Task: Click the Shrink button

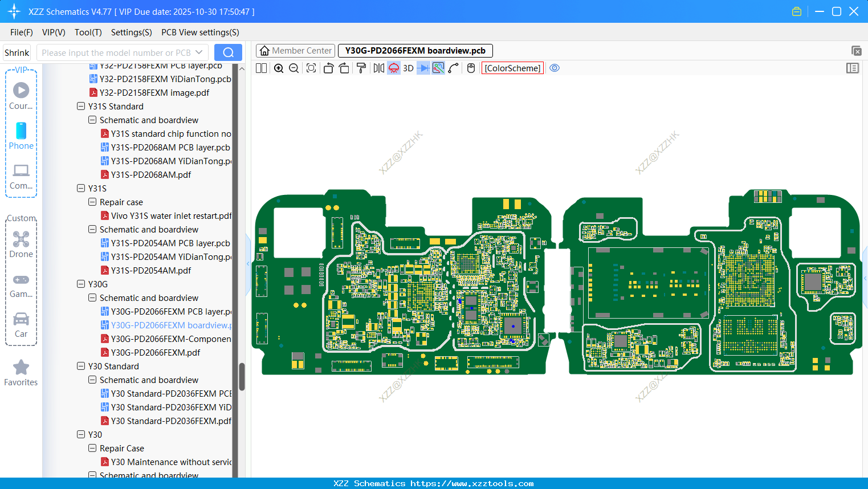Action: [17, 52]
